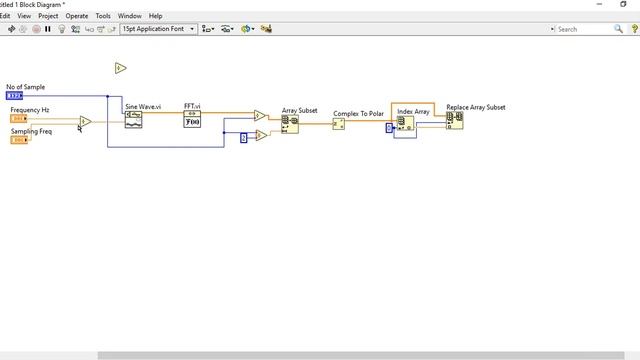Select triangle node wired to constant 2
The image size is (640, 360).
point(261,135)
